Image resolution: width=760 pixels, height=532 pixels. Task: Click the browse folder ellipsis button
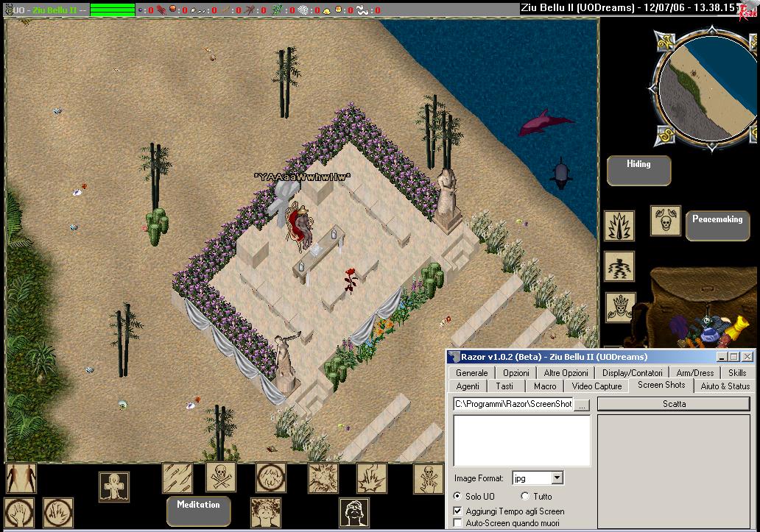[x=582, y=405]
